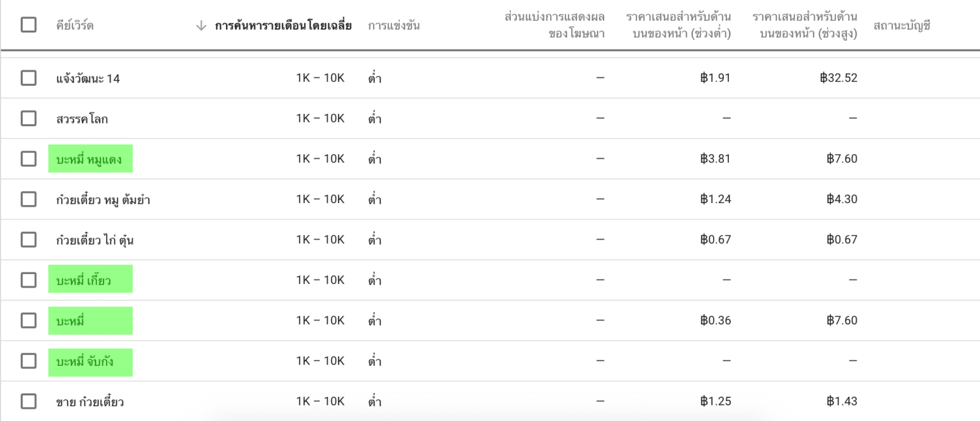Sort by top-of-page bid ช่วงสูง header
The width and height of the screenshot is (980, 421).
pyautogui.click(x=805, y=25)
